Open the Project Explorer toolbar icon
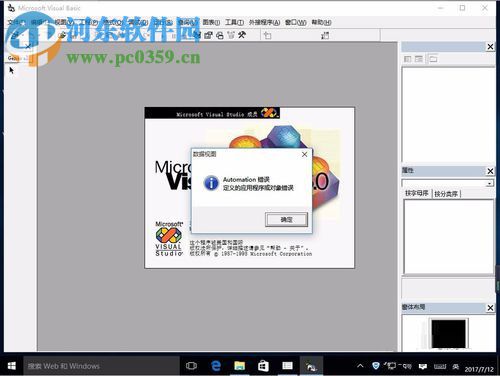Viewport: 500px width, 376px height. [197, 35]
